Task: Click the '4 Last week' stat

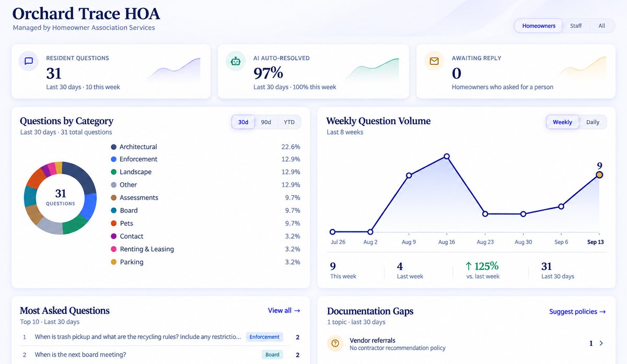Action: (x=410, y=270)
